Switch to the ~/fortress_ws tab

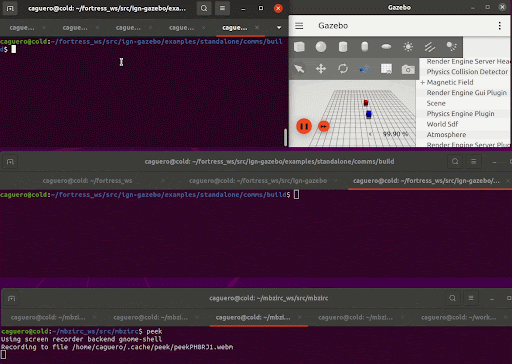pos(87,181)
